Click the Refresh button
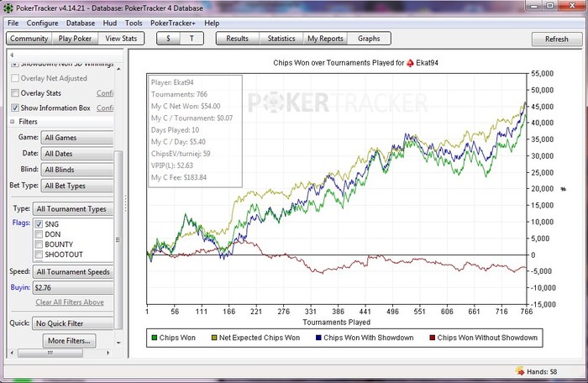This screenshot has height=383, width=588. [556, 39]
